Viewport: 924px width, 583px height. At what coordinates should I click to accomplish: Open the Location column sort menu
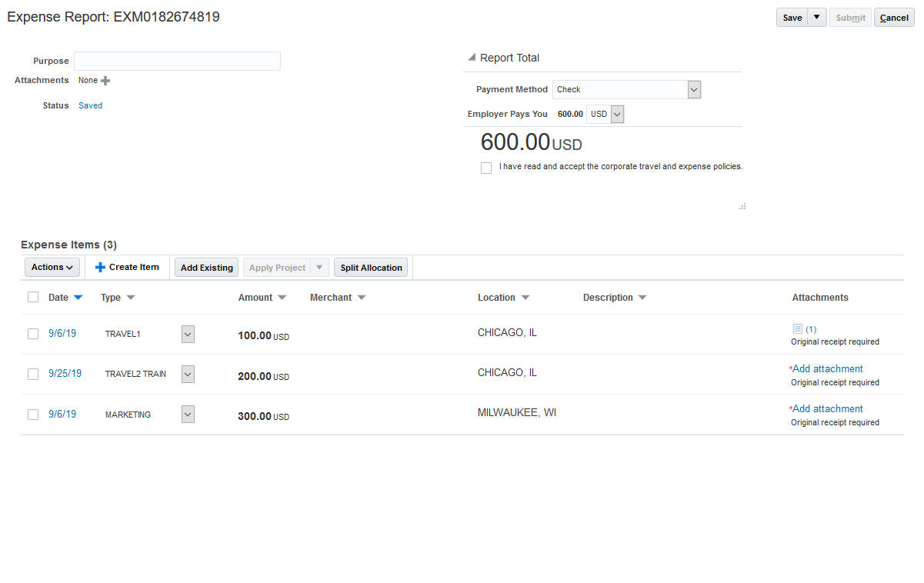coord(525,298)
